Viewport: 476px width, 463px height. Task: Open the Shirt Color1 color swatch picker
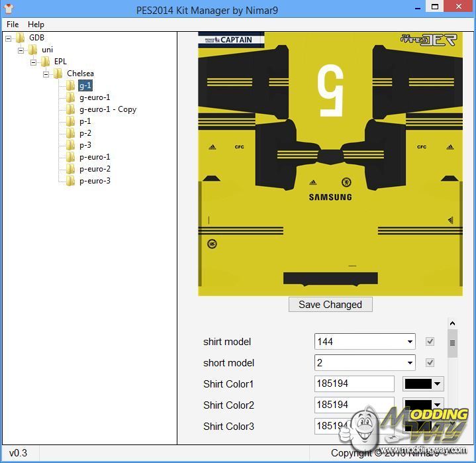coord(423,384)
